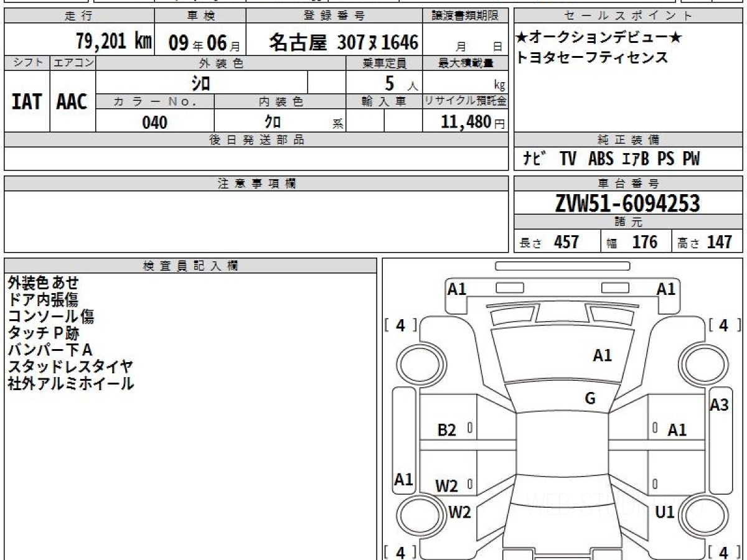Screen dimensions: 747x560
Task: Select the PW equipment entry
Action: click(690, 159)
